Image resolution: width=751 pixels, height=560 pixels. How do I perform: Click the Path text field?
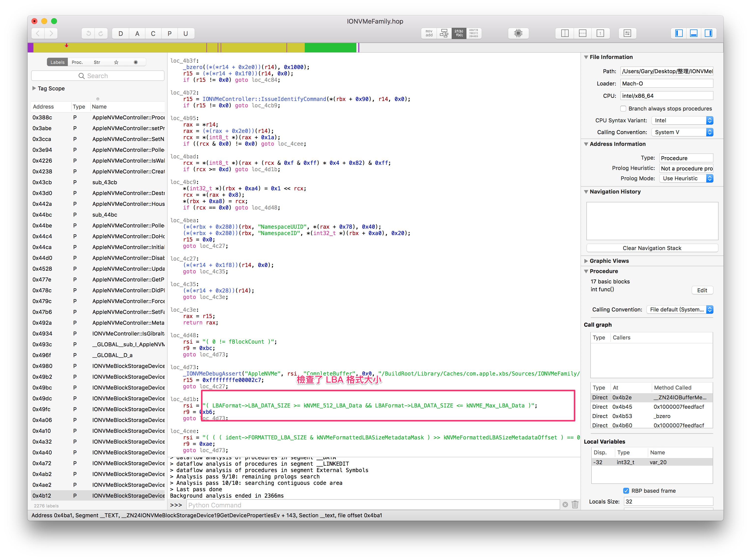(x=667, y=71)
